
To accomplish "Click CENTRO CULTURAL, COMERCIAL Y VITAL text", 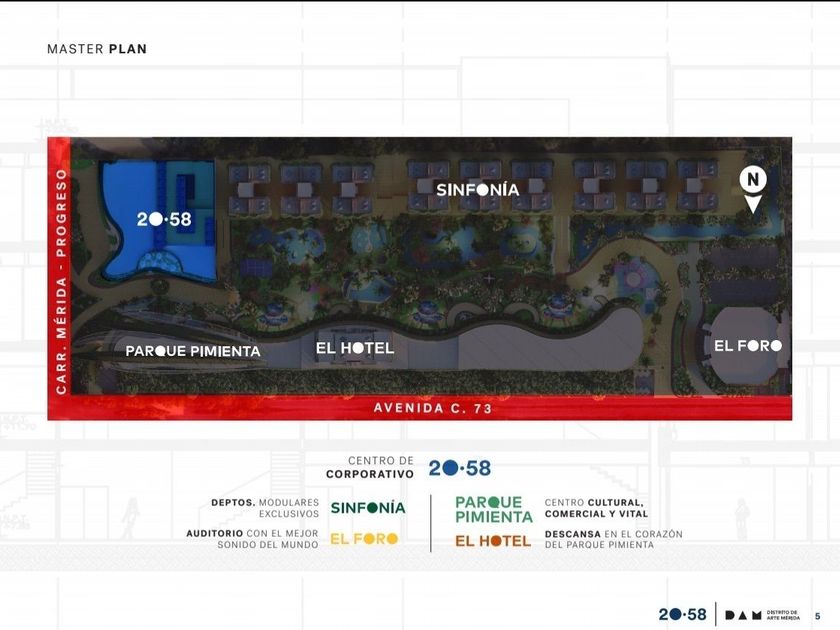I will [x=596, y=508].
